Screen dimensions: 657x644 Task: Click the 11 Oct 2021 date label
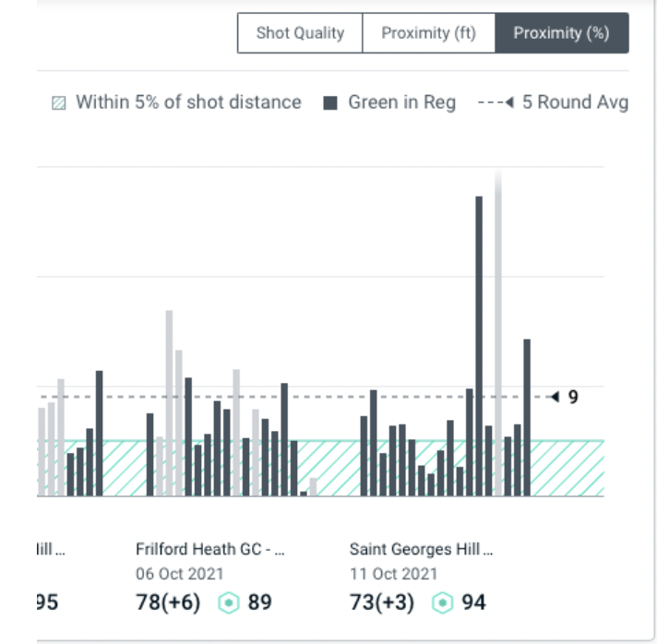(392, 574)
